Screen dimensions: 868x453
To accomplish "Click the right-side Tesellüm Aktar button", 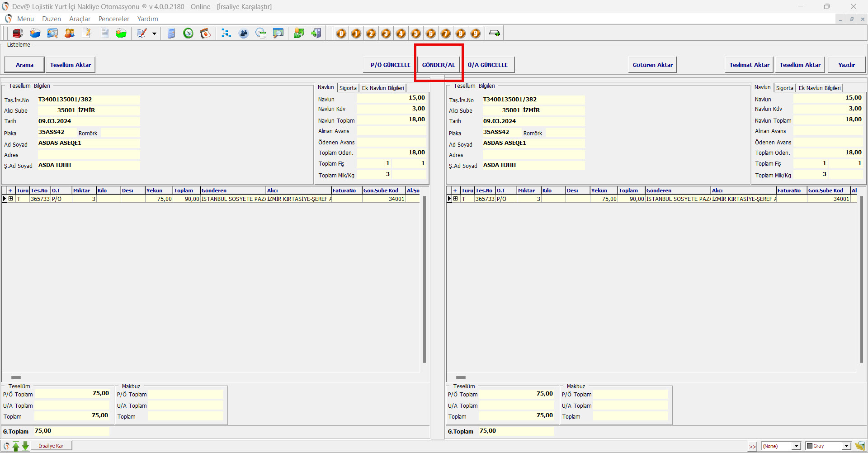I will click(800, 65).
